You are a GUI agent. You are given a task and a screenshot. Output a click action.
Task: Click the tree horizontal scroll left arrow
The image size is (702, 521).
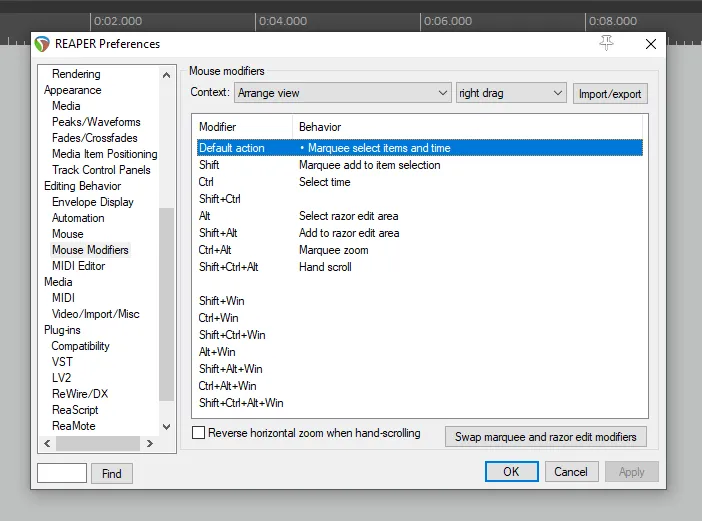click(x=47, y=443)
